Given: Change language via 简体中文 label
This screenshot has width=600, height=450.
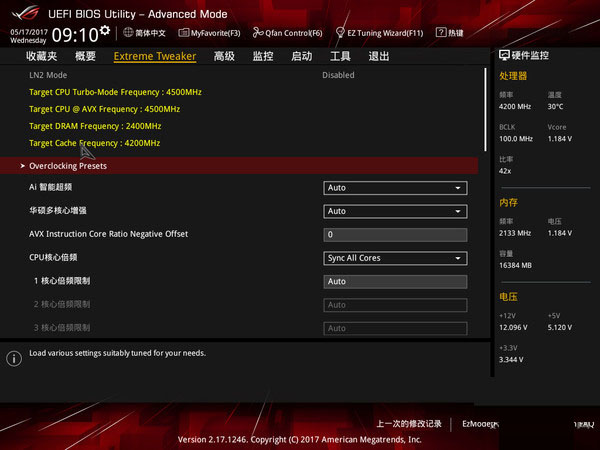Looking at the screenshot, I should [x=150, y=33].
